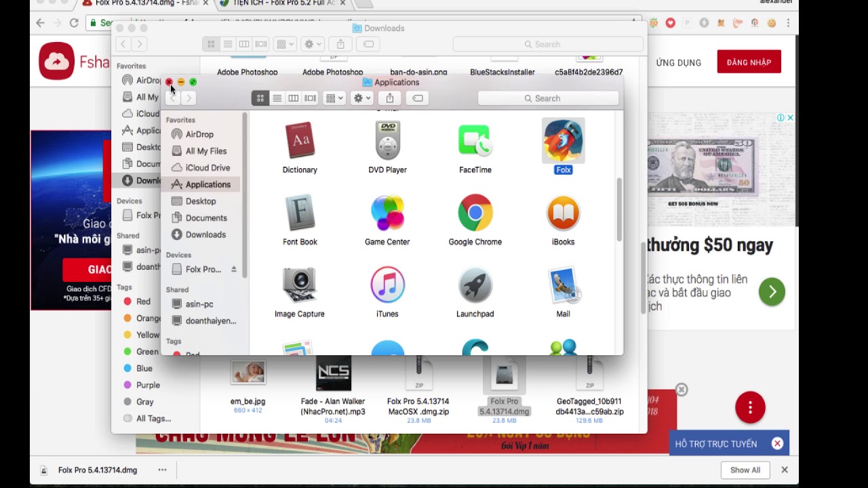Close the Chrome downloads bar
Screen dimensions: 868x488
(785, 470)
